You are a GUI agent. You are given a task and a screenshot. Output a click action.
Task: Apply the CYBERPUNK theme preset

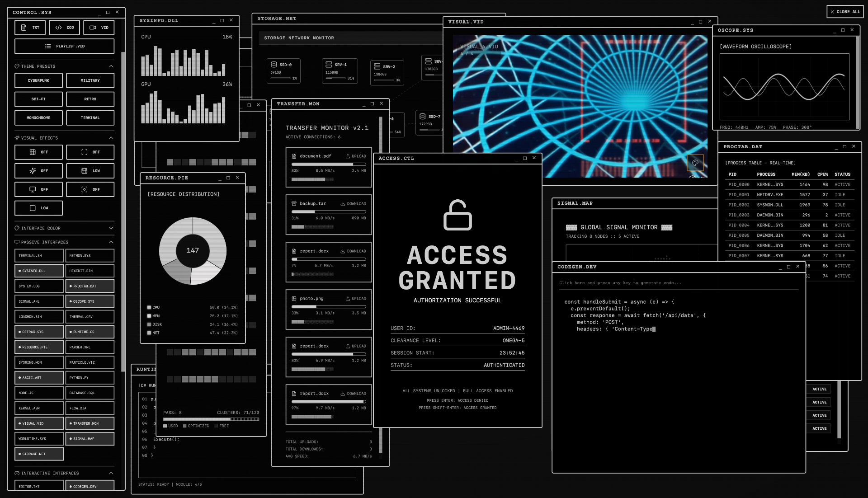38,80
